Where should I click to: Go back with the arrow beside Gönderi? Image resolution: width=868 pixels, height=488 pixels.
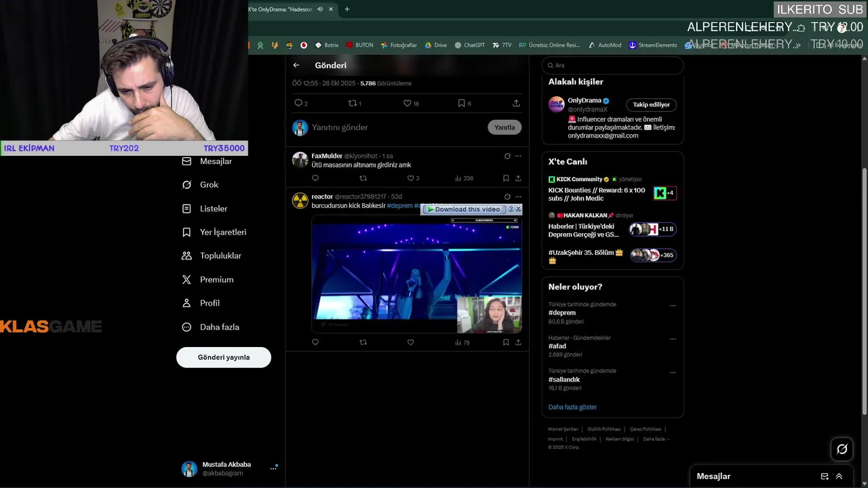coord(296,65)
